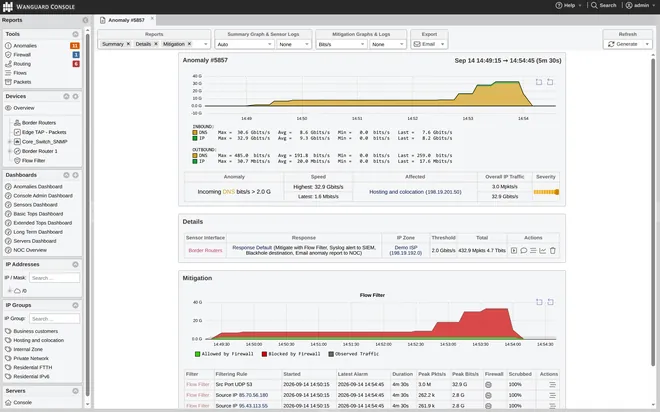Expand the Core_Switch_SNMP tree node
Screen dimensions: 660x412
(x=9, y=142)
